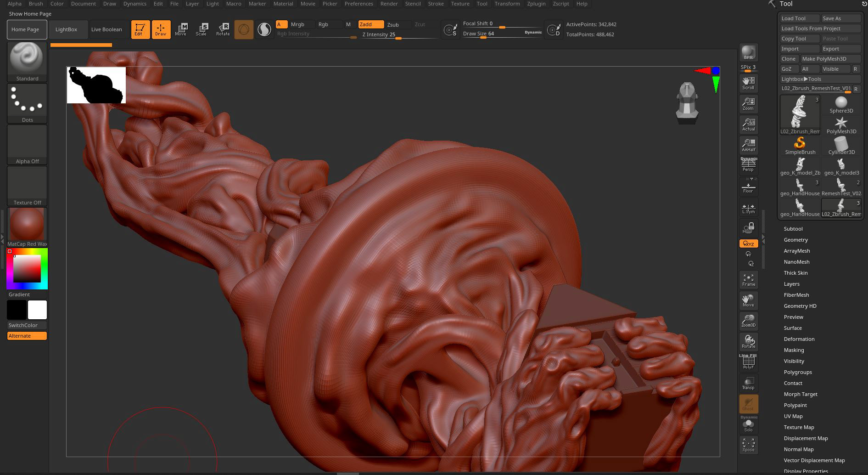Toggle L.Sym local symmetry
This screenshot has height=475, width=868.
(x=748, y=207)
